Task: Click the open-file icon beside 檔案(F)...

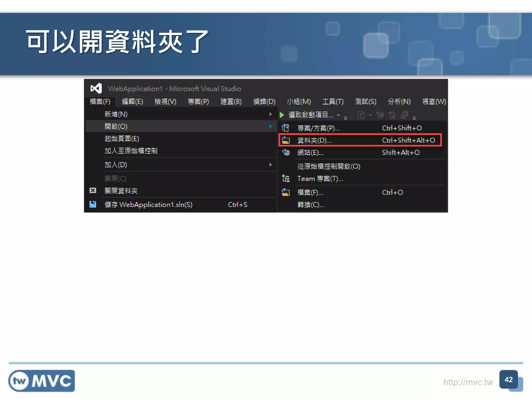Action: pyautogui.click(x=285, y=192)
